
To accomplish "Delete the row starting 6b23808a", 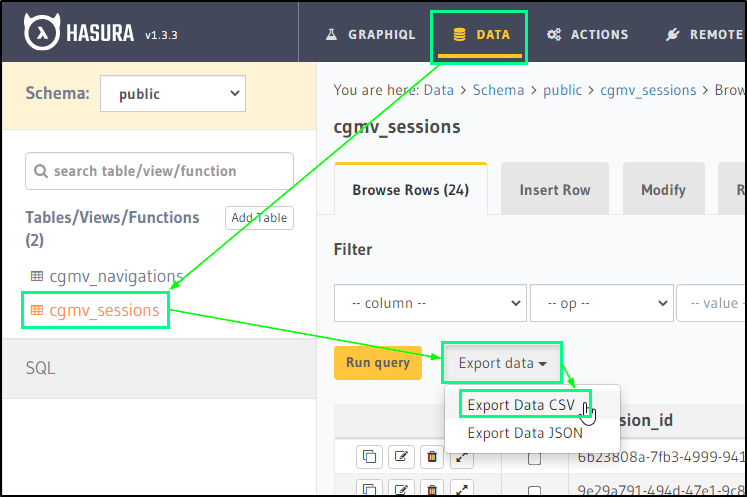I will (432, 457).
